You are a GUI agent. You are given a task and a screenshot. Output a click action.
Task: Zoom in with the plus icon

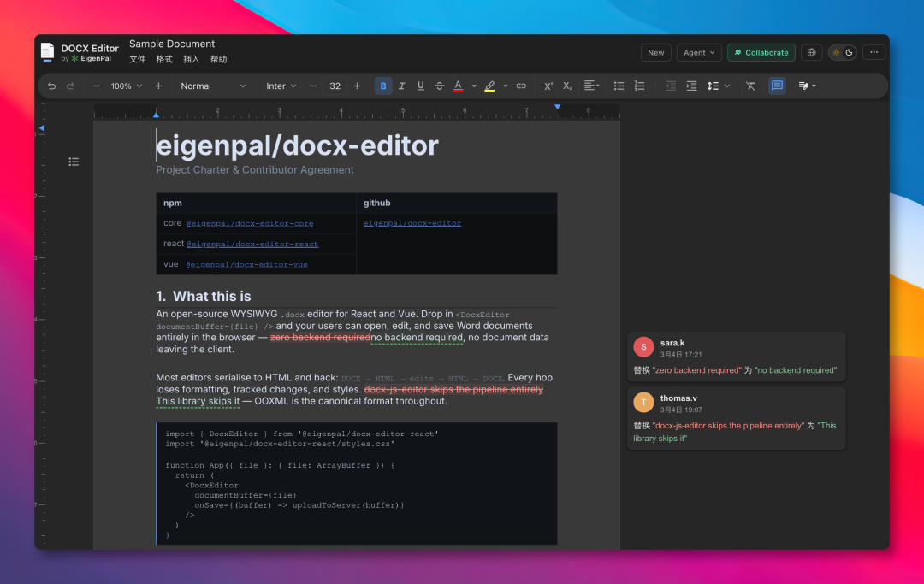click(x=158, y=86)
